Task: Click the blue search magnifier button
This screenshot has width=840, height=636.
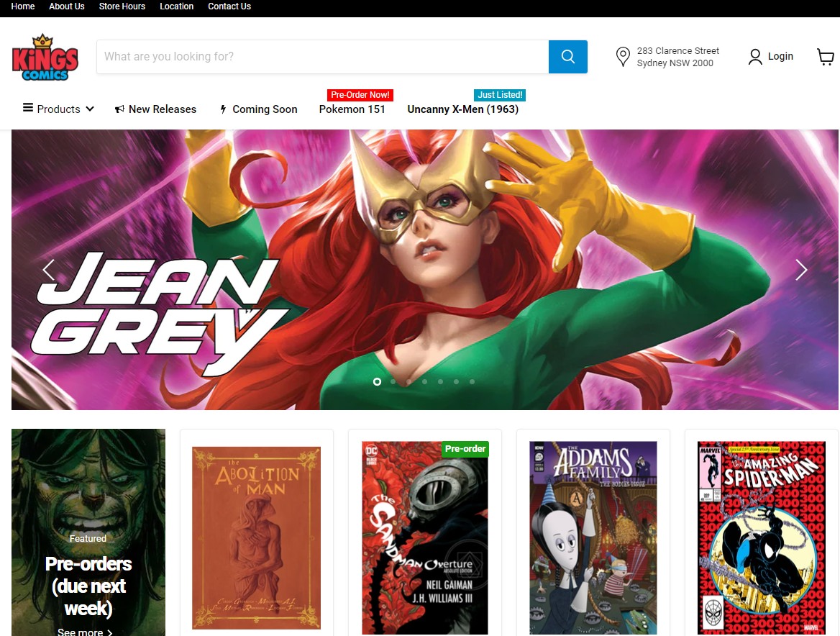Action: tap(567, 57)
